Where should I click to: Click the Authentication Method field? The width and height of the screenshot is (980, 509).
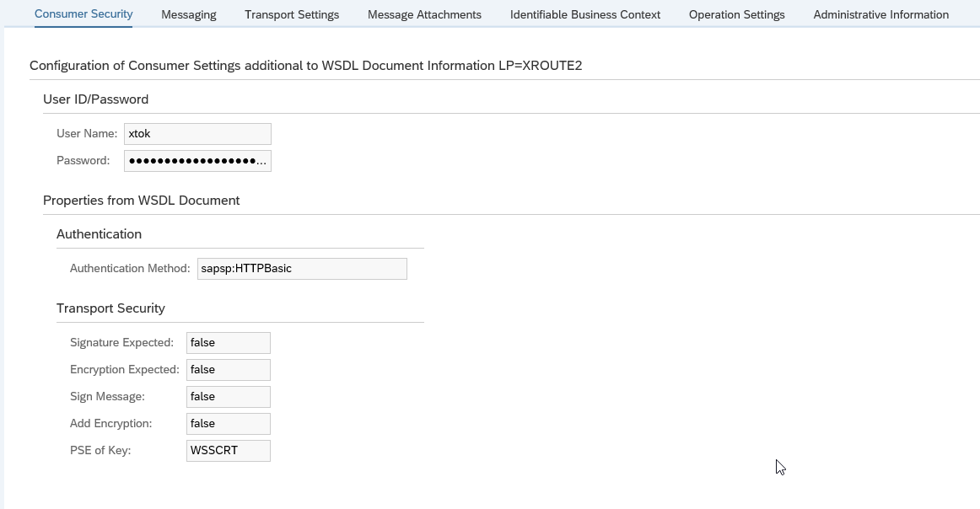[x=301, y=269]
